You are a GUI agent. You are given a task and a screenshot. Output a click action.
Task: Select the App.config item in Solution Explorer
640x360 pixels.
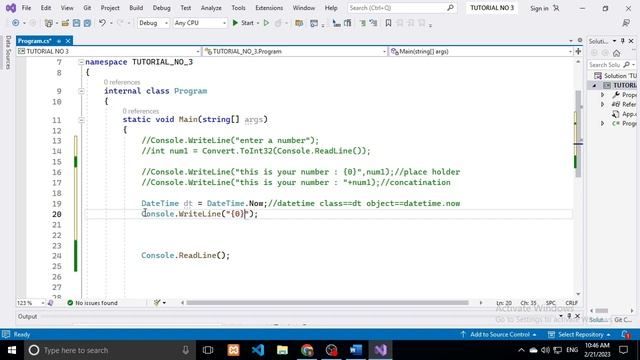click(624, 114)
